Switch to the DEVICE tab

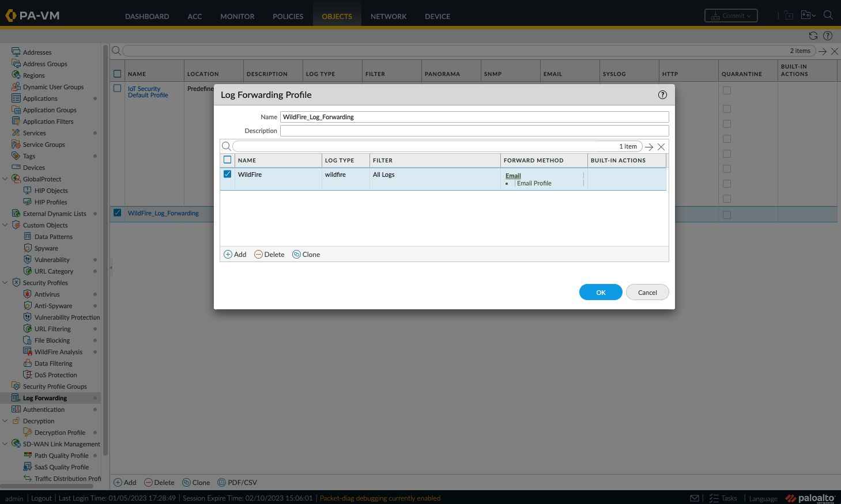coord(438,16)
